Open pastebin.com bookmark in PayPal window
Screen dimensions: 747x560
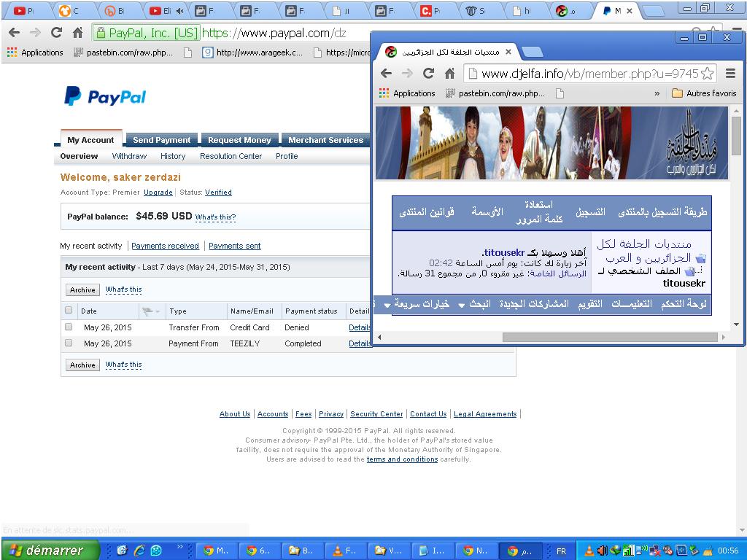point(123,52)
